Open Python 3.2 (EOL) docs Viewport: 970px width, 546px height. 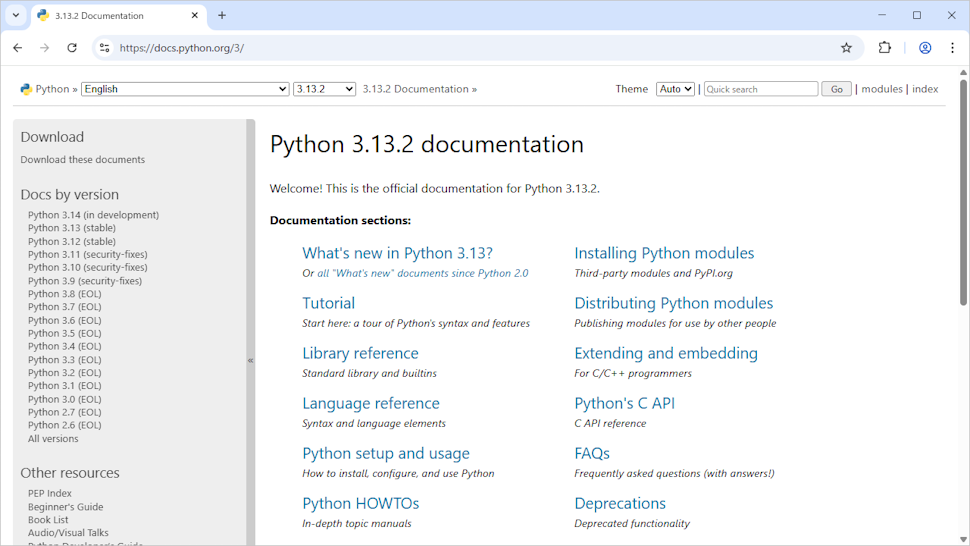tap(64, 373)
